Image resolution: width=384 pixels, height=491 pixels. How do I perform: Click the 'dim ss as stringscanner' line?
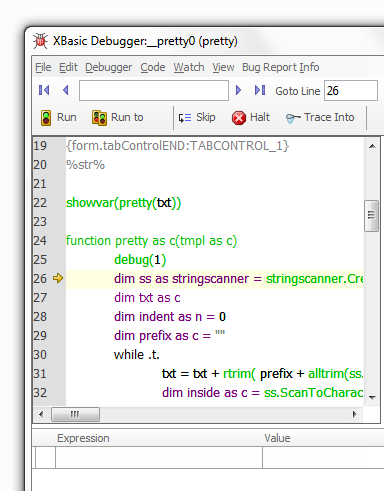click(239, 279)
